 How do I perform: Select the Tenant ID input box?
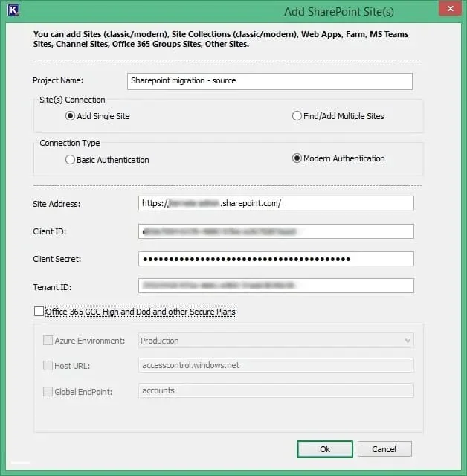pos(276,286)
